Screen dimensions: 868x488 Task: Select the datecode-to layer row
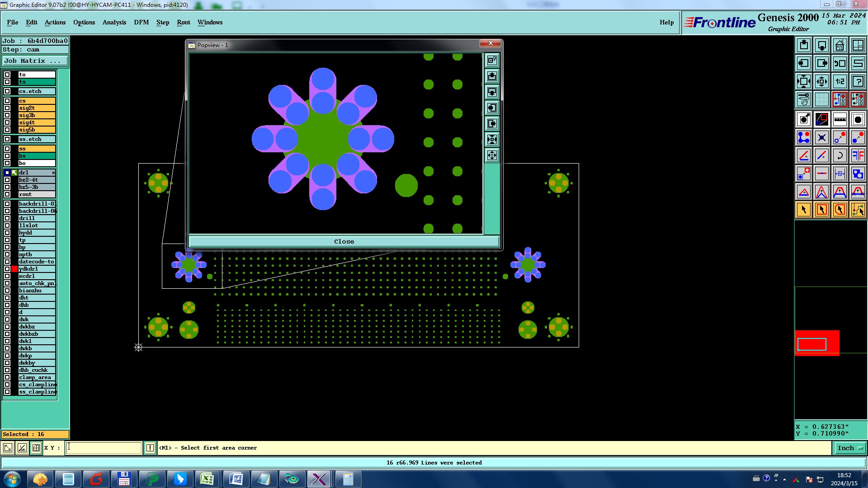[37, 262]
